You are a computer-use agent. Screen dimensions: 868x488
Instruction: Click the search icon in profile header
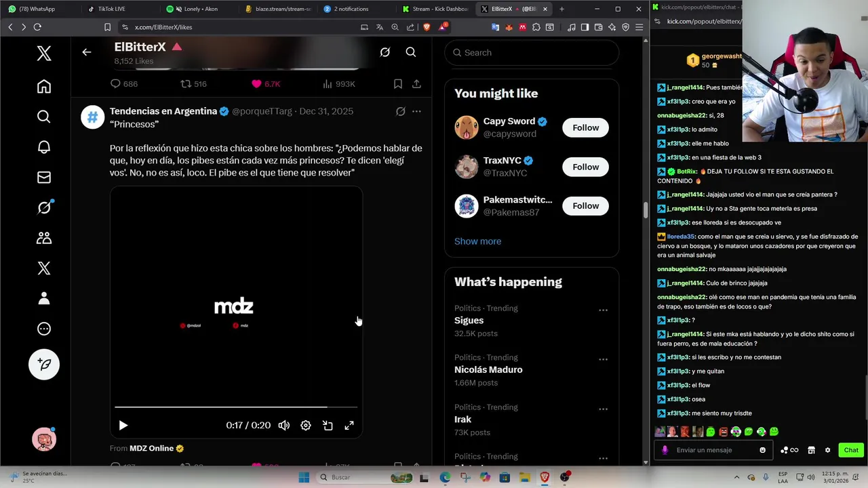[x=411, y=52]
